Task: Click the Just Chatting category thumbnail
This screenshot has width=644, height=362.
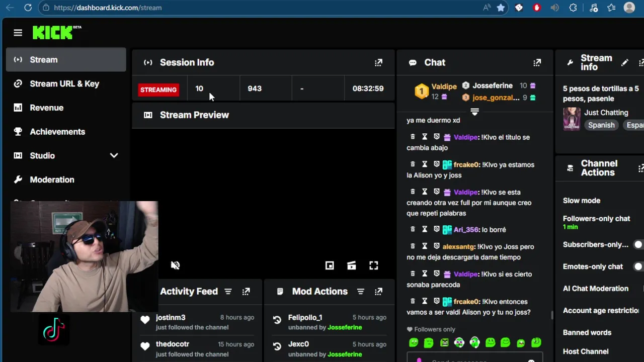Action: 572,119
